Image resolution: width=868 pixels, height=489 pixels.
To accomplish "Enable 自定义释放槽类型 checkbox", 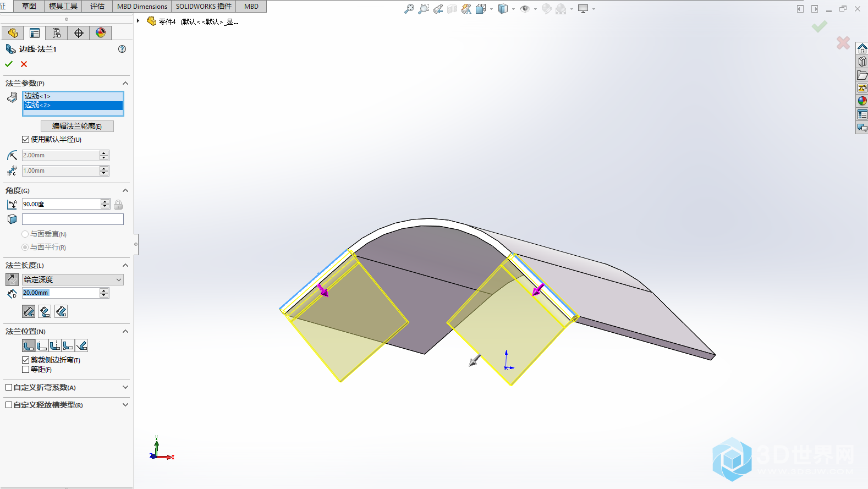I will (8, 405).
